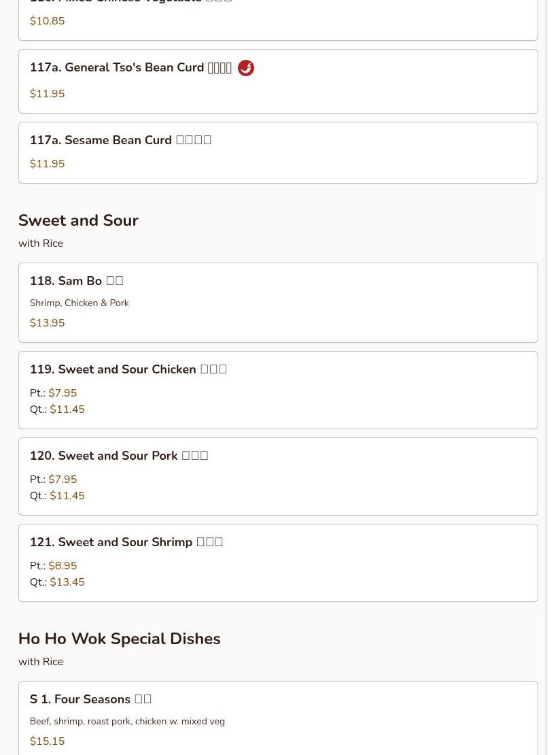Select 117a. Sesame Bean Curd menu item
Image resolution: width=560 pixels, height=755 pixels.
coord(120,140)
